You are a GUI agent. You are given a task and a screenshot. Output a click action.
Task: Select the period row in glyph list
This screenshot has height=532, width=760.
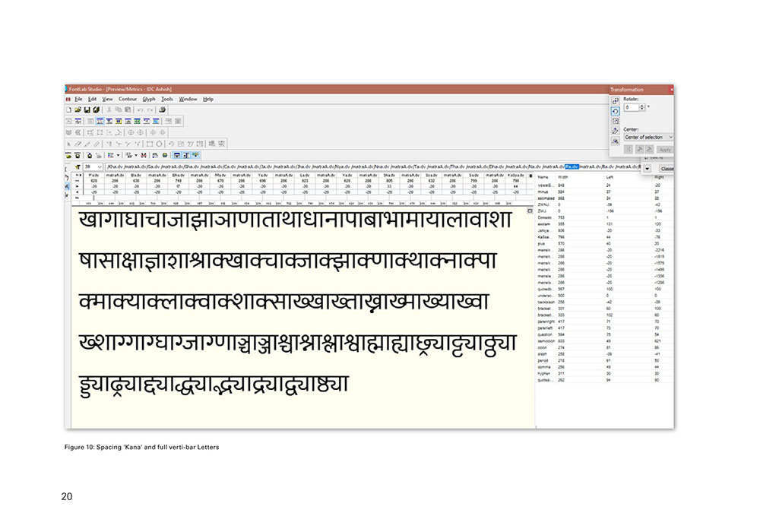coord(604,360)
